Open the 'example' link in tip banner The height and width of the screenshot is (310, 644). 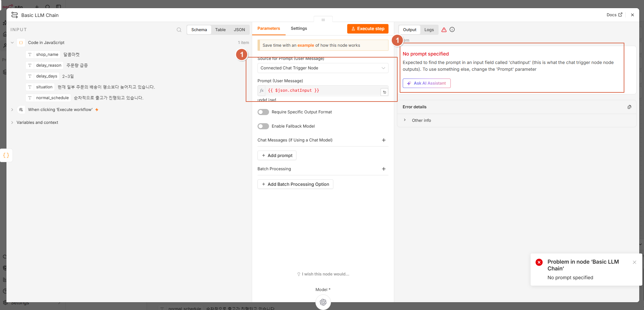tap(306, 45)
